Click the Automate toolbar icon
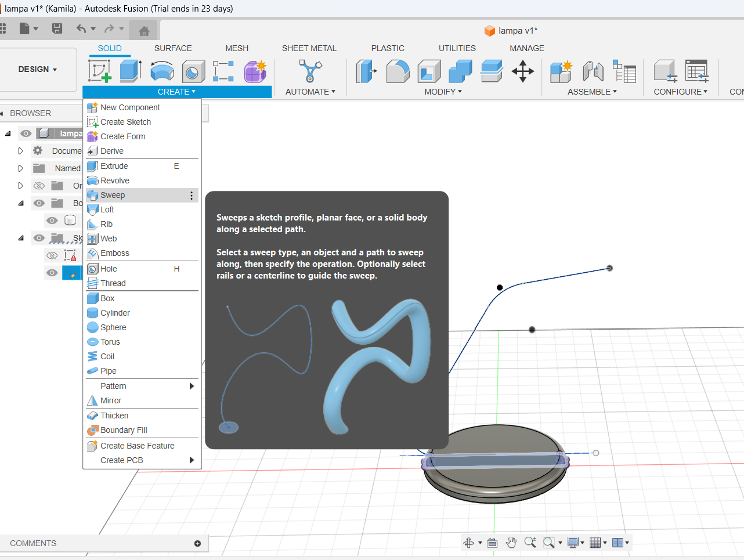This screenshot has height=560, width=744. coord(310,71)
